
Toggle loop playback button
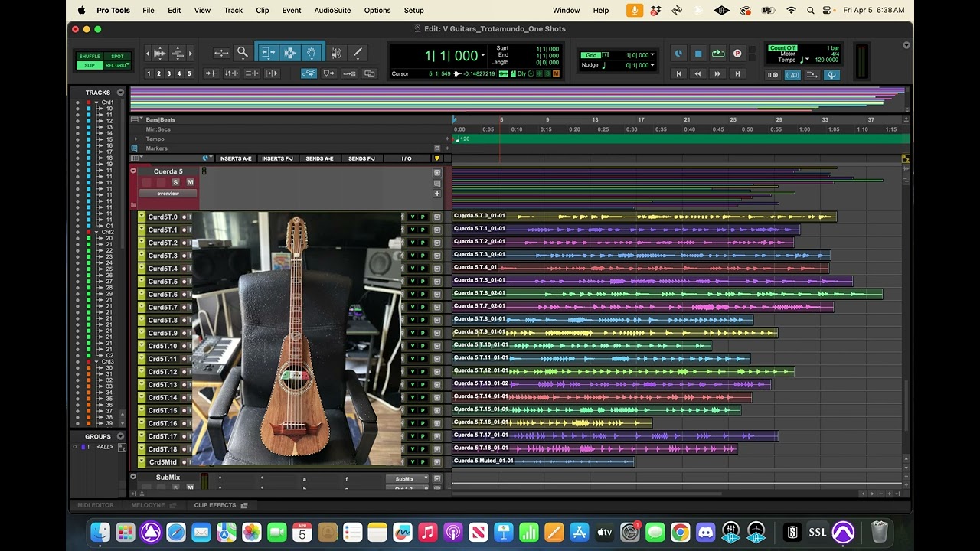tap(717, 54)
